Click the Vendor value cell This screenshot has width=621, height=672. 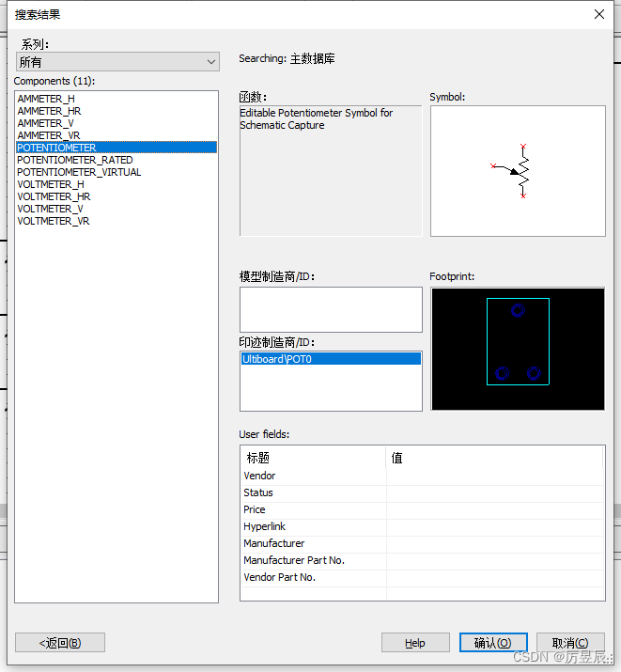pyautogui.click(x=494, y=476)
